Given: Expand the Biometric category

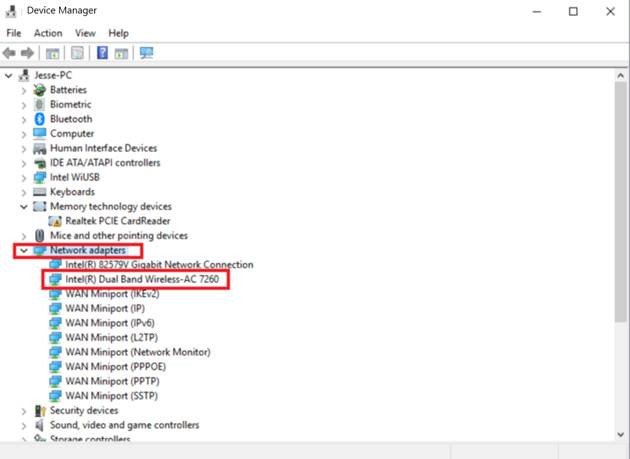Looking at the screenshot, I should tap(24, 105).
